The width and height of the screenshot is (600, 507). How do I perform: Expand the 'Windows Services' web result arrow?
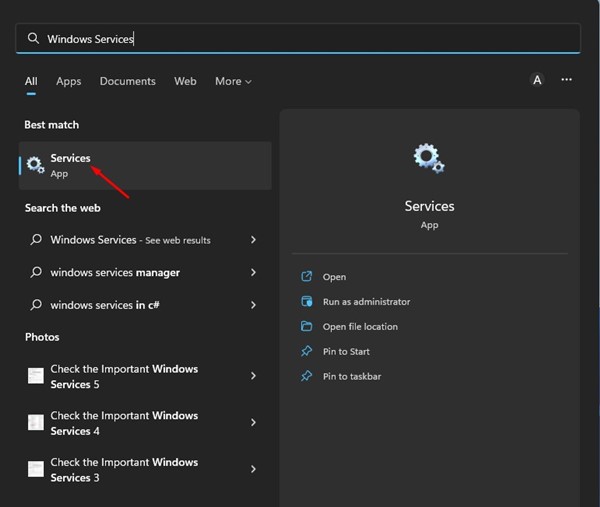click(x=253, y=240)
